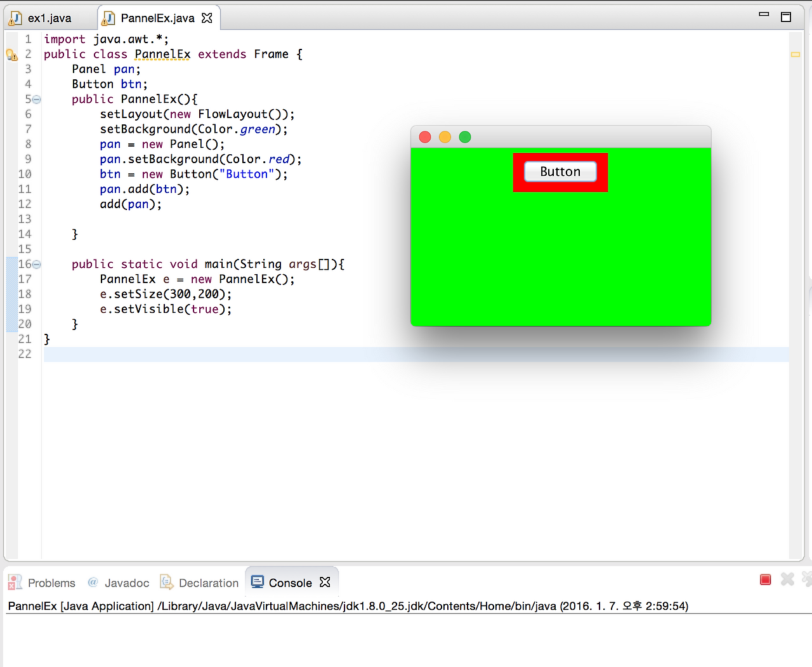Click the underlined PannelEx class name
This screenshot has width=812, height=667.
point(162,54)
